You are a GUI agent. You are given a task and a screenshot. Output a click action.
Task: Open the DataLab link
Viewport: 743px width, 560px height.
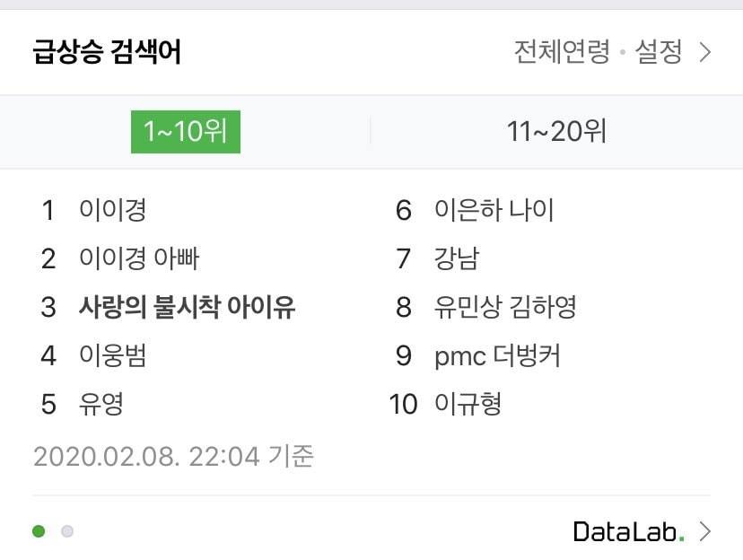coord(628,531)
